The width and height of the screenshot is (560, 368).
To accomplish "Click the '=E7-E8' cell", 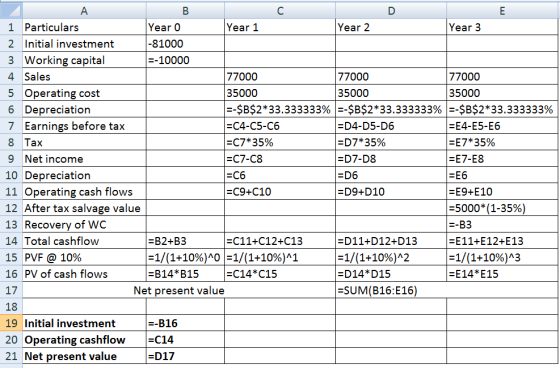I will (502, 159).
